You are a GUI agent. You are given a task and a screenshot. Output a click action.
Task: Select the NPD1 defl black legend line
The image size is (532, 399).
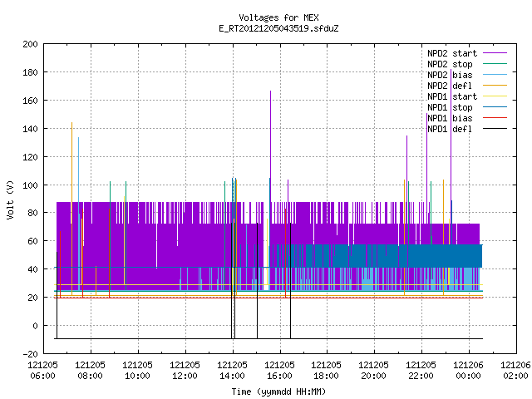[495, 129]
